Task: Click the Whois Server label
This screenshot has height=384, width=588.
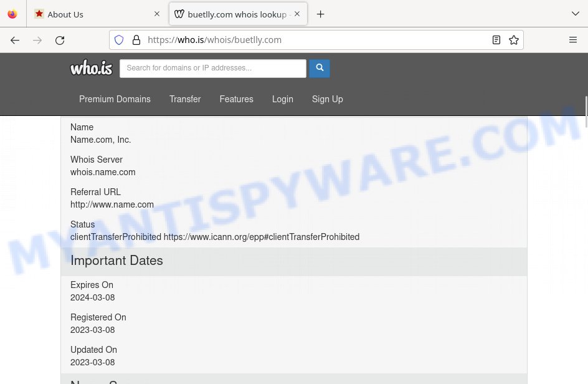Action: (97, 160)
